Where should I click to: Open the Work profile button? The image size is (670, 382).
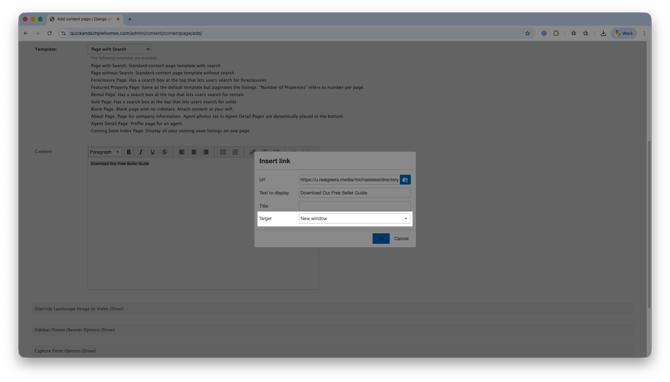(624, 33)
